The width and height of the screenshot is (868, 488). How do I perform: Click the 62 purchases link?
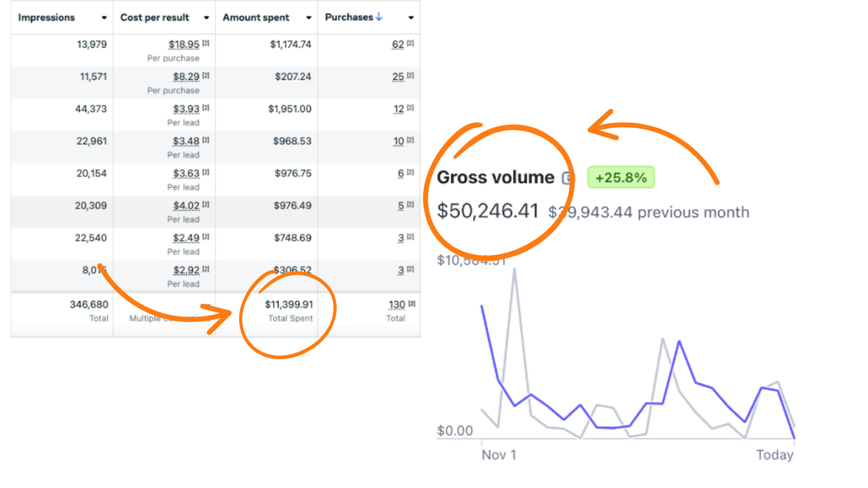click(398, 45)
